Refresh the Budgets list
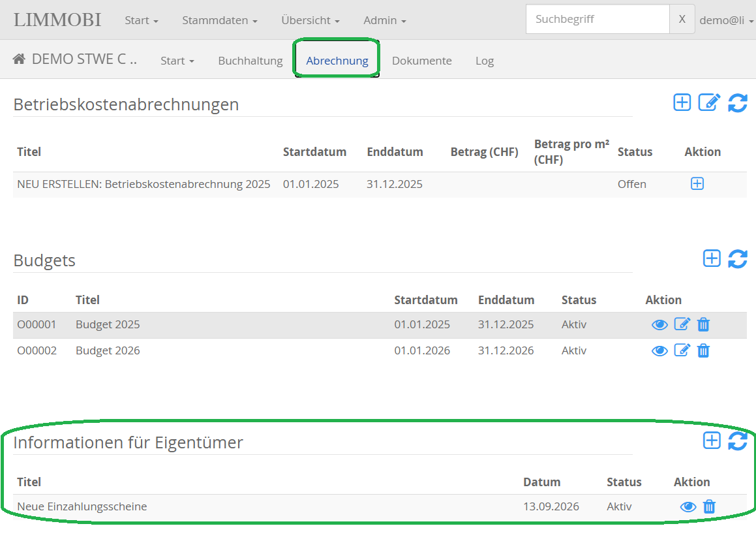756x541 pixels. point(738,259)
